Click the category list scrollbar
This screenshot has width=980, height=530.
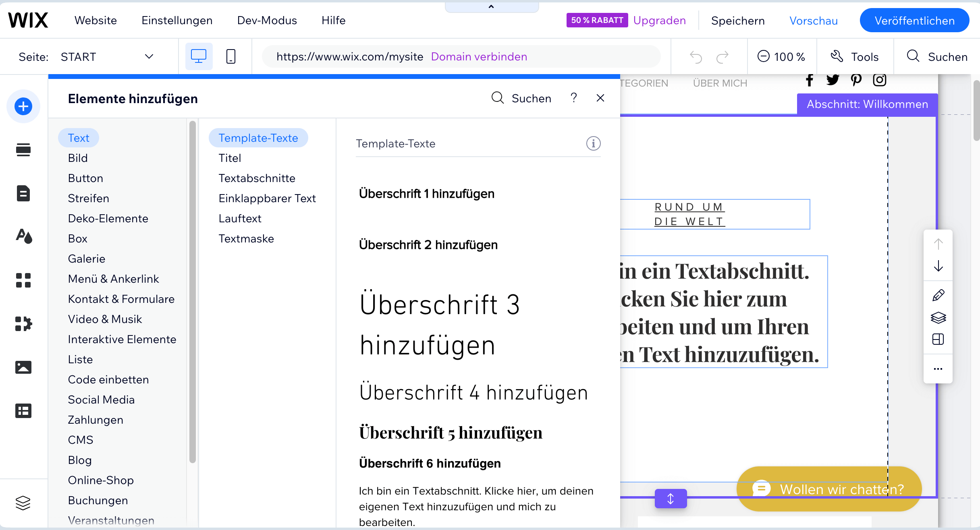(193, 292)
